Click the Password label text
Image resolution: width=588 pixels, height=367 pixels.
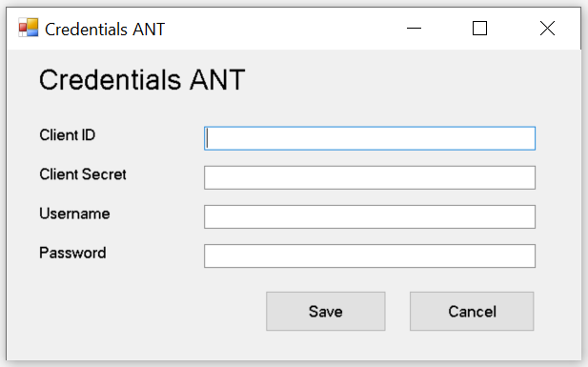coord(72,253)
